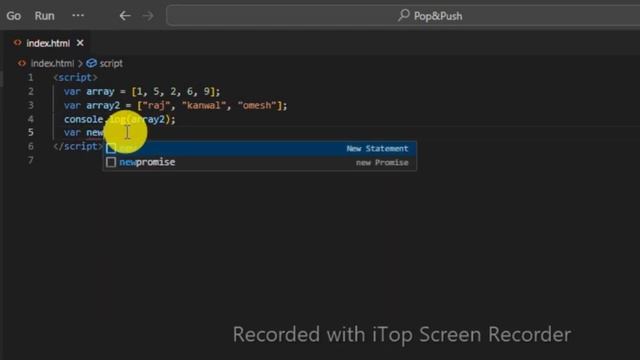Go back with the left arrow

pyautogui.click(x=125, y=16)
